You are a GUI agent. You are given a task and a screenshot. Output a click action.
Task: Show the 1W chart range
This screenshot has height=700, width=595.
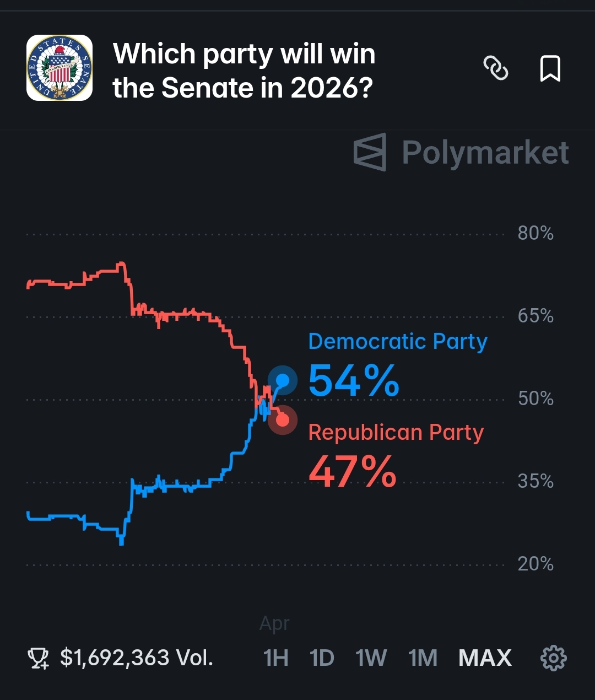point(371,658)
